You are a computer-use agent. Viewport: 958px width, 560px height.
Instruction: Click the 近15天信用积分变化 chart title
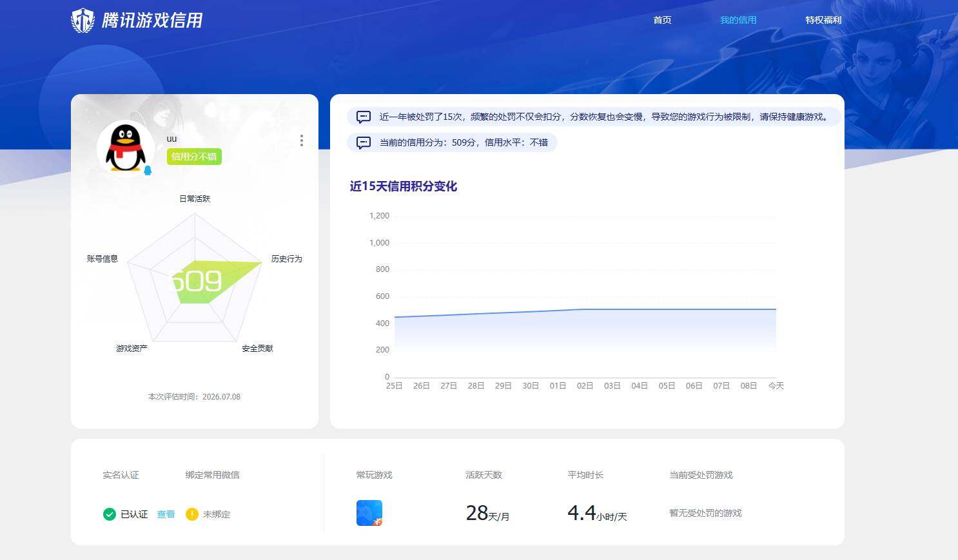click(404, 186)
